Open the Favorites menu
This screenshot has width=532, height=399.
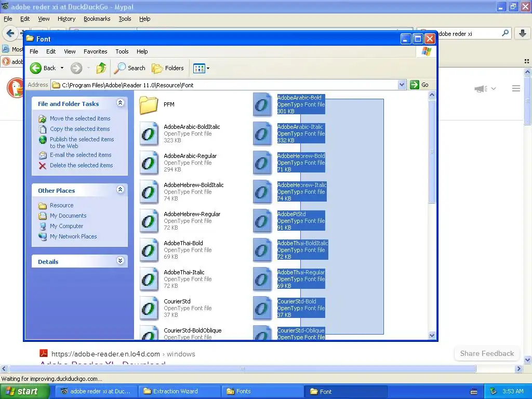(96, 51)
